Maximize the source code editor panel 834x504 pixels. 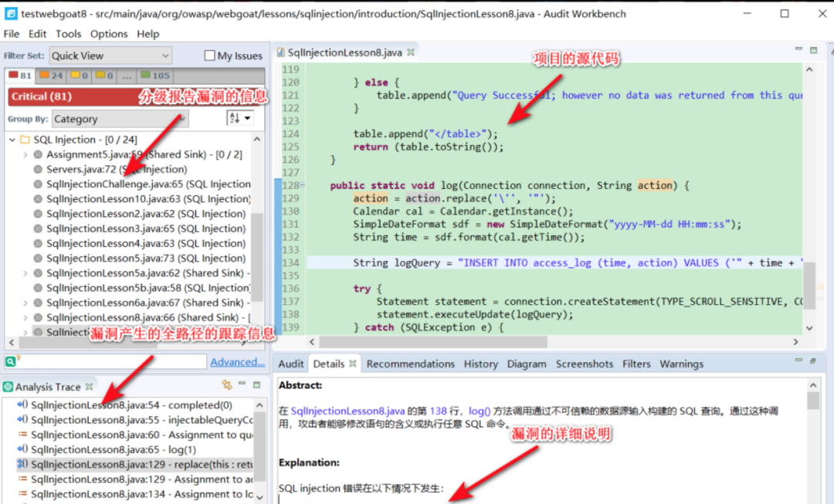click(x=813, y=50)
